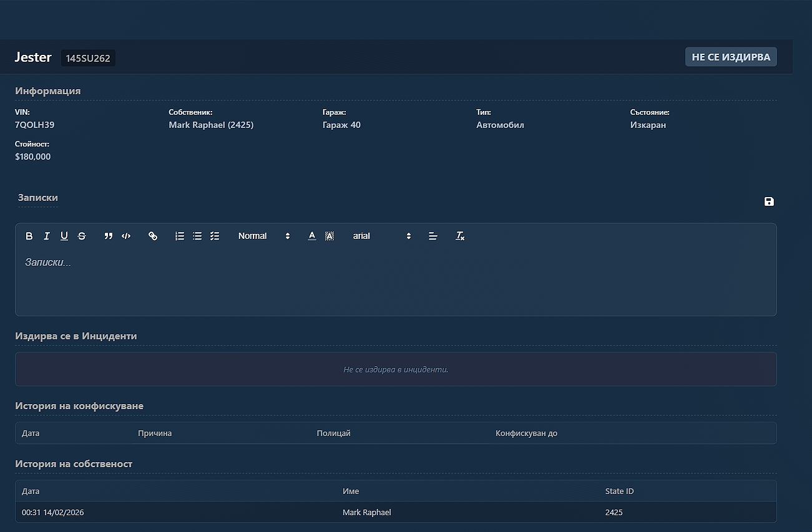Click the license plate badge 145SU262
The image size is (812, 532).
88,58
